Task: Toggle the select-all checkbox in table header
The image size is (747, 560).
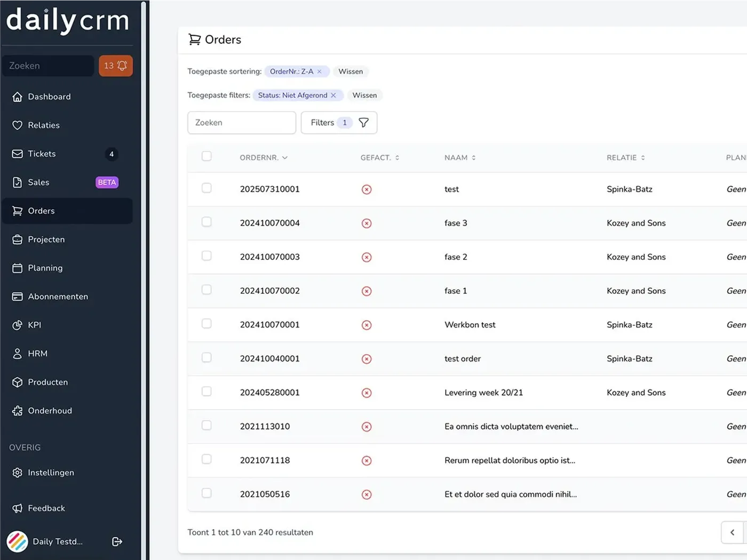Action: (x=206, y=156)
